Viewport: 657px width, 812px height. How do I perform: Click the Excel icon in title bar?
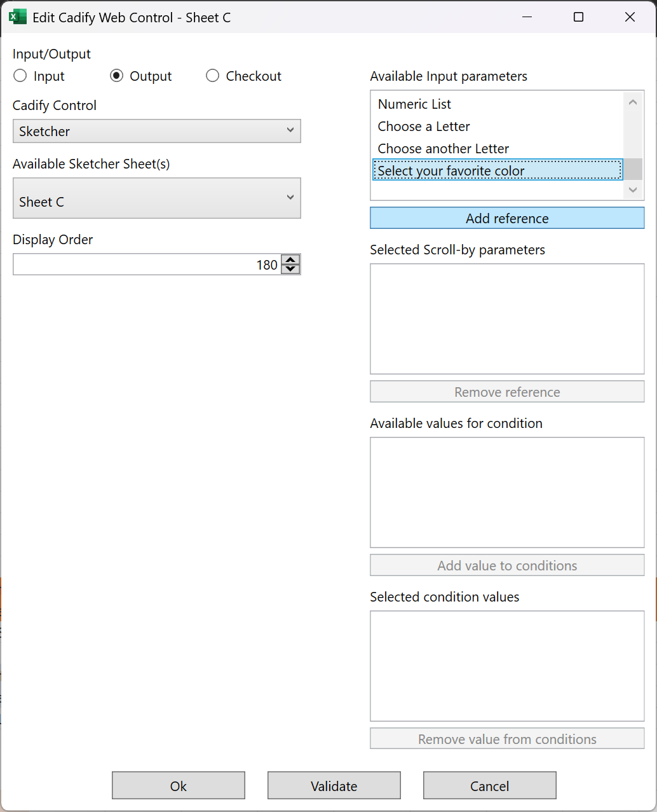[x=17, y=17]
